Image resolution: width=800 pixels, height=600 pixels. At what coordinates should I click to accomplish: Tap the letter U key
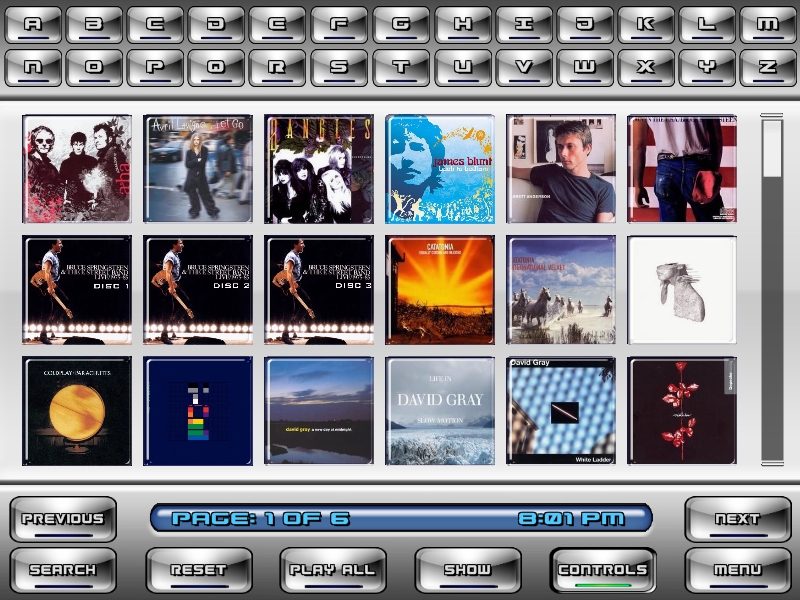pyautogui.click(x=463, y=67)
